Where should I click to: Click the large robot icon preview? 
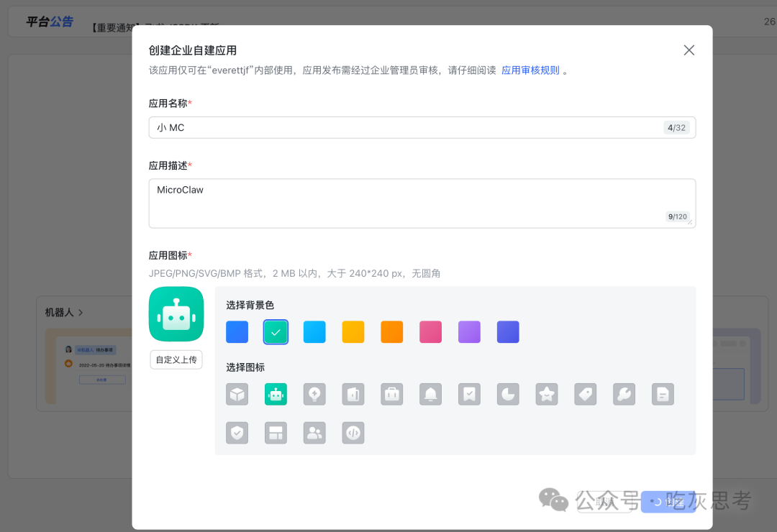(176, 314)
